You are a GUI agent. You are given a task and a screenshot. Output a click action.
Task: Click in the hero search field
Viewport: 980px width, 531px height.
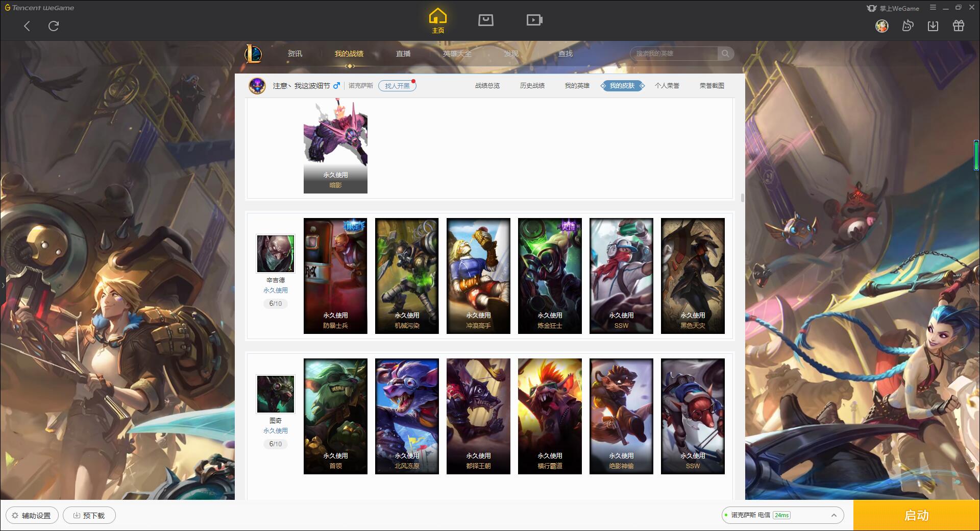675,53
